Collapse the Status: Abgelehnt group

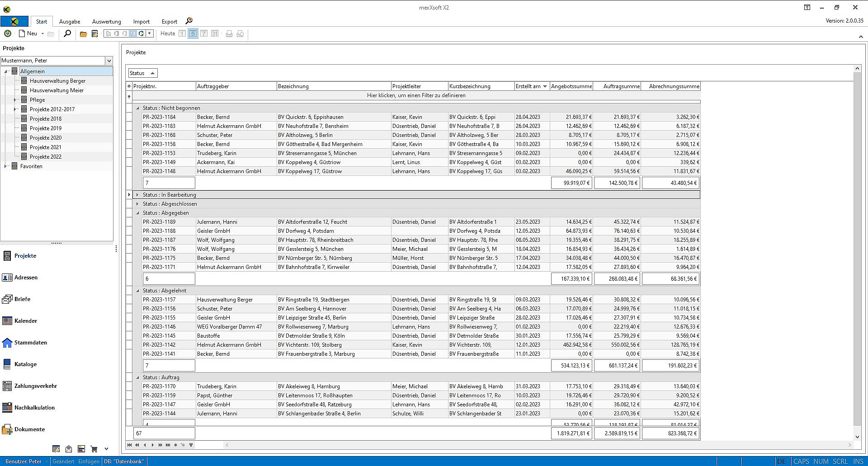point(138,291)
